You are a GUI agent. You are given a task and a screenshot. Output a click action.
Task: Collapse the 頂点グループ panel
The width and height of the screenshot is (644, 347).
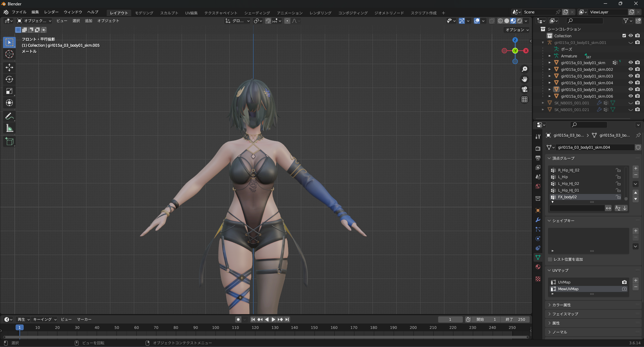563,158
